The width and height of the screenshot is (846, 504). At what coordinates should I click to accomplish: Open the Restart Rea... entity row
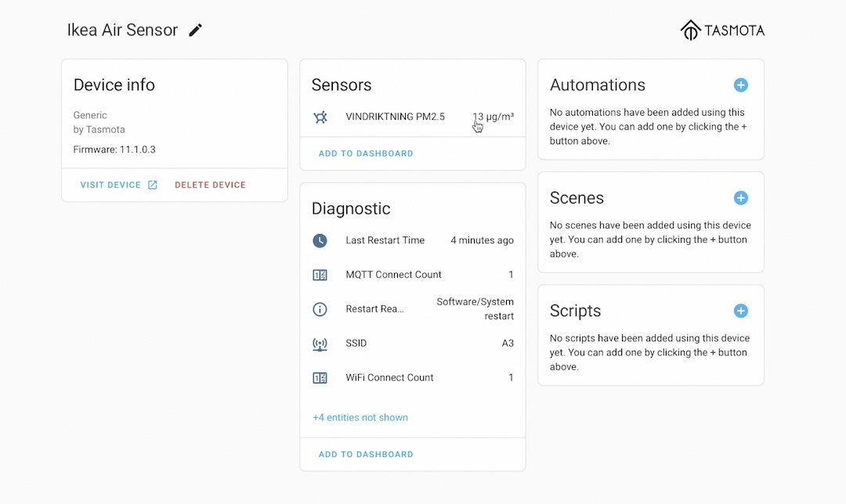click(413, 309)
